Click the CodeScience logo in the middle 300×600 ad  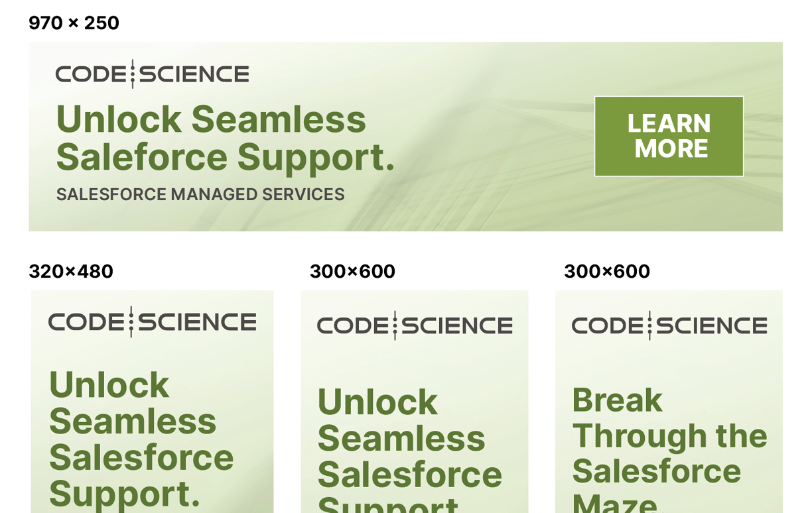[x=415, y=325]
